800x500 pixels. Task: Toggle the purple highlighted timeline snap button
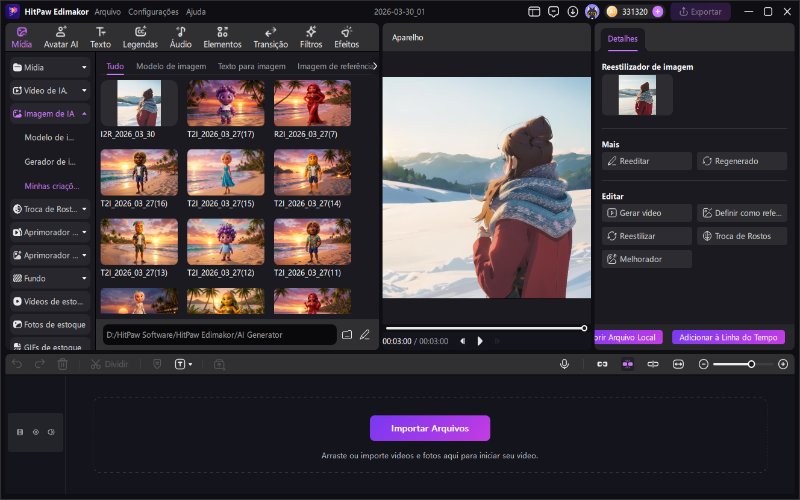[627, 364]
